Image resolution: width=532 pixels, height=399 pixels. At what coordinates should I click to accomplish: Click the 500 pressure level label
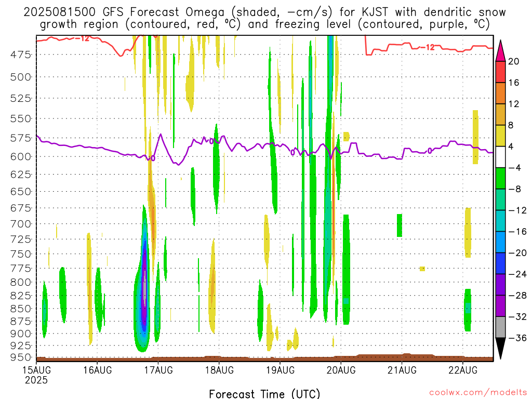[x=21, y=77]
